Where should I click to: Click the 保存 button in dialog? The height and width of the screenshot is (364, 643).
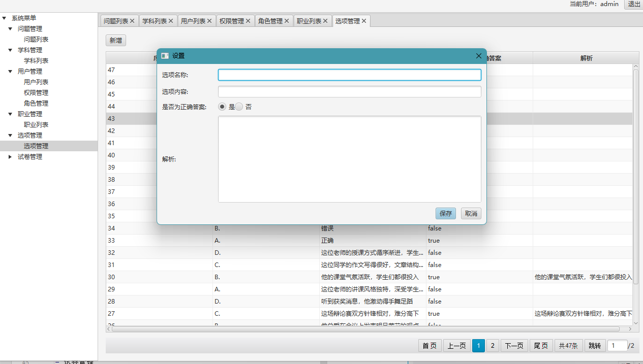[445, 214]
